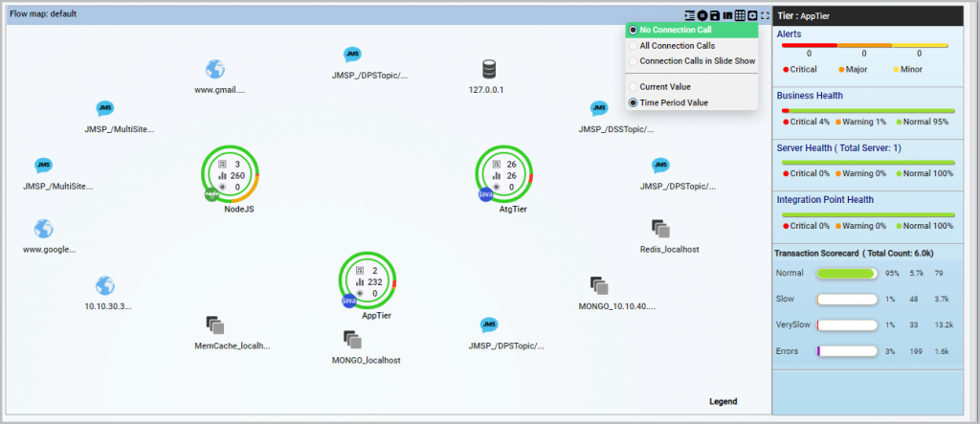Click the 'In' toolbar icon
The height and width of the screenshot is (424, 980).
pyautogui.click(x=727, y=15)
